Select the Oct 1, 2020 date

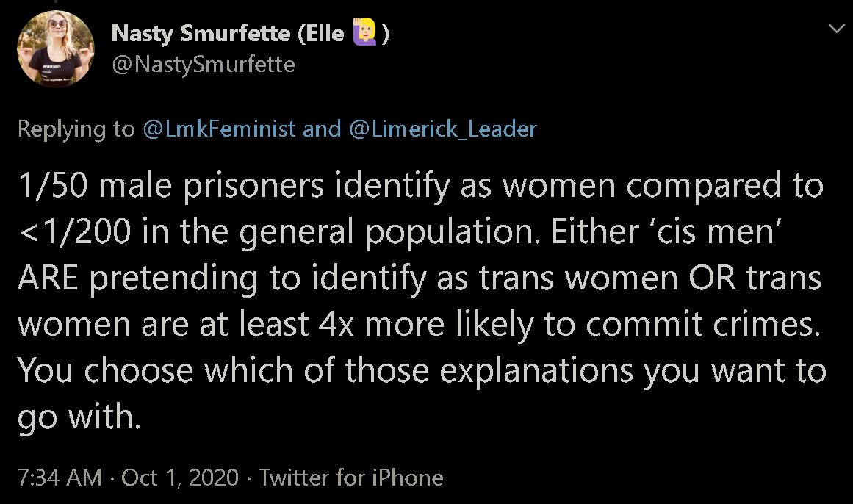pyautogui.click(x=180, y=478)
